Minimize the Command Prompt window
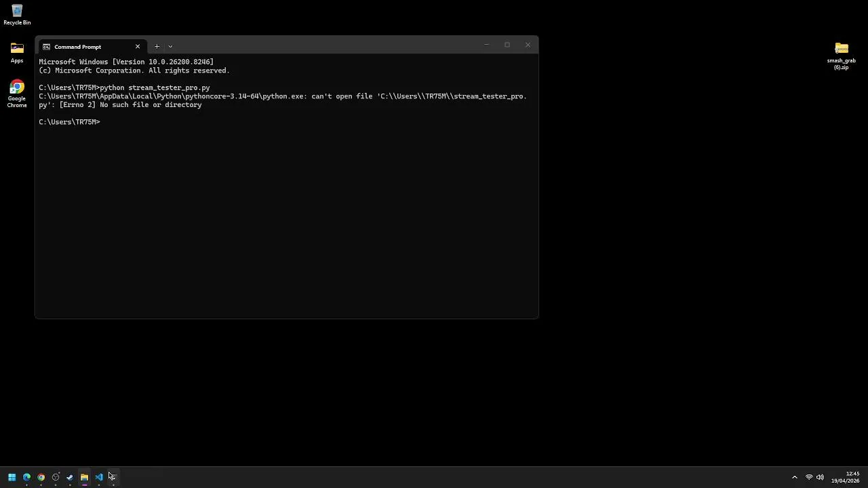 486,45
